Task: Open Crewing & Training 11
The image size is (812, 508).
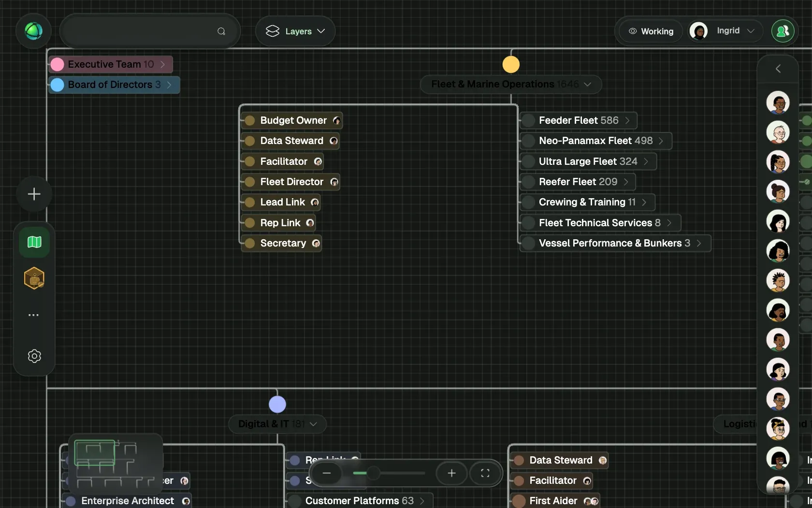Action: click(x=587, y=202)
